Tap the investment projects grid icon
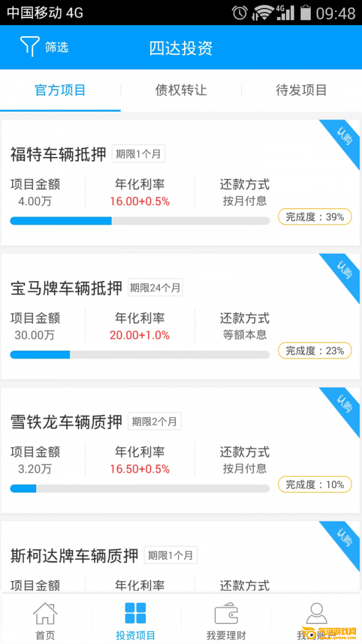Viewport: 362px width, 644px height. (x=136, y=613)
